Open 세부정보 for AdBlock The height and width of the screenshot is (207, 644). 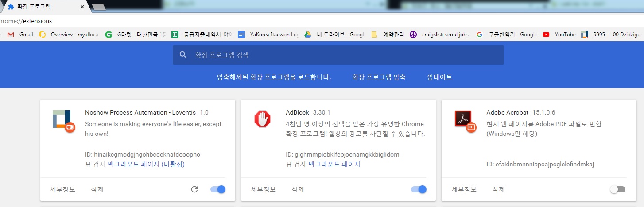(x=264, y=189)
